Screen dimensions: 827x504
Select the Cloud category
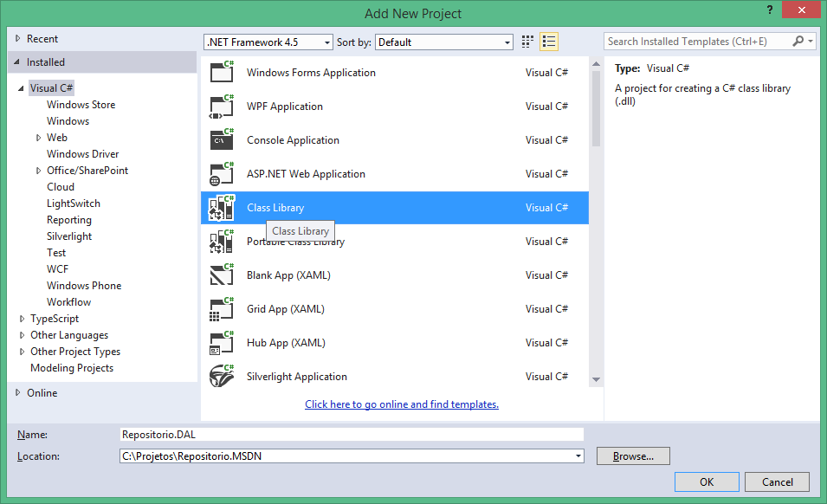coord(61,187)
